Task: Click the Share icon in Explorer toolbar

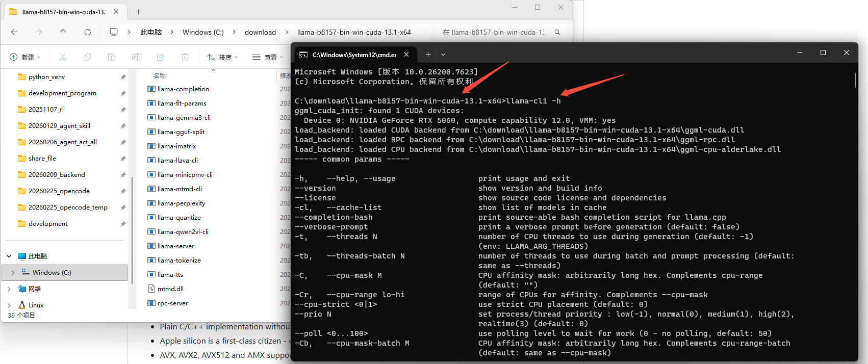Action: 161,57
